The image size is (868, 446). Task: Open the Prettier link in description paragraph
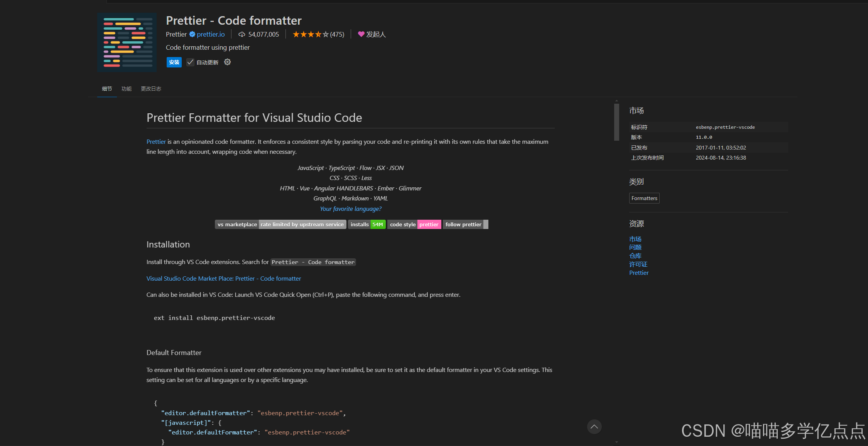(x=156, y=142)
